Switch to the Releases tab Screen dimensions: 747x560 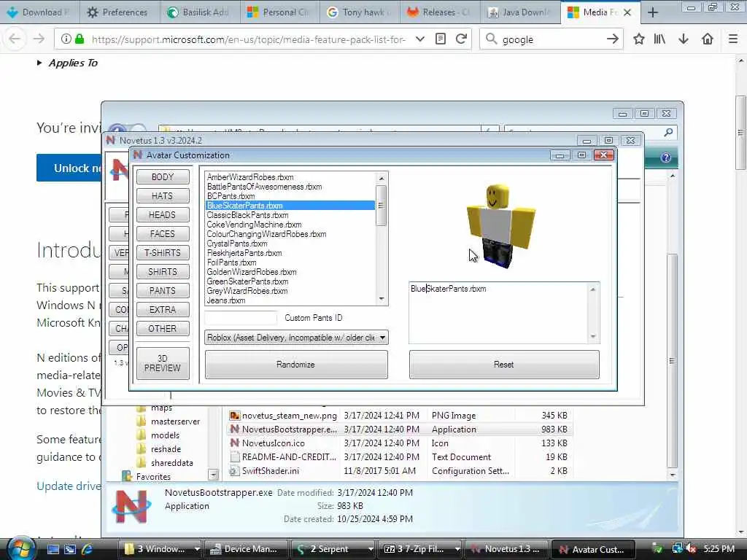coord(438,12)
